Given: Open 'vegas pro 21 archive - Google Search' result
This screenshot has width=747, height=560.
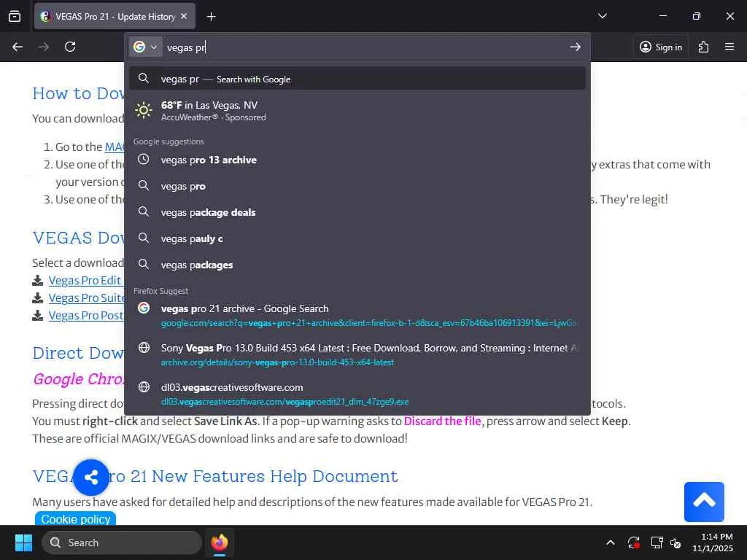Looking at the screenshot, I should click(357, 315).
